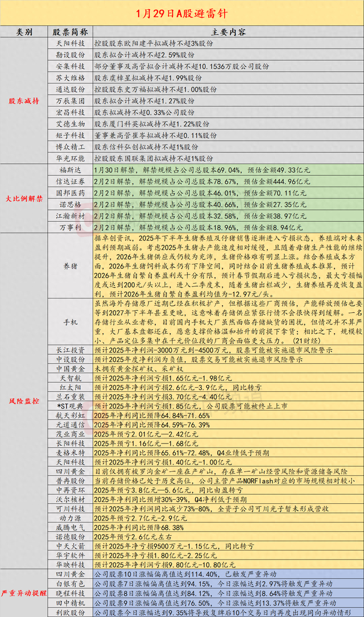Select the 主要内容 column header
Viewport: 364px width, 617px height.
[x=228, y=32]
